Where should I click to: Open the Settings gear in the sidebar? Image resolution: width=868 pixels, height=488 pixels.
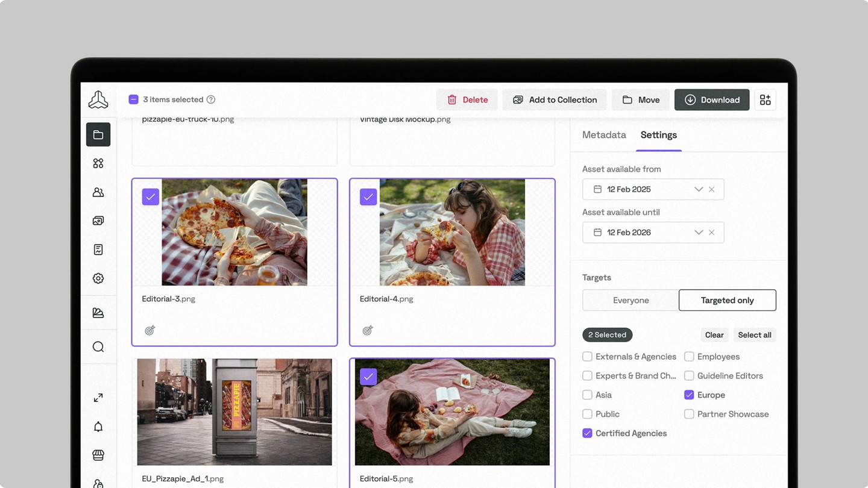[98, 278]
